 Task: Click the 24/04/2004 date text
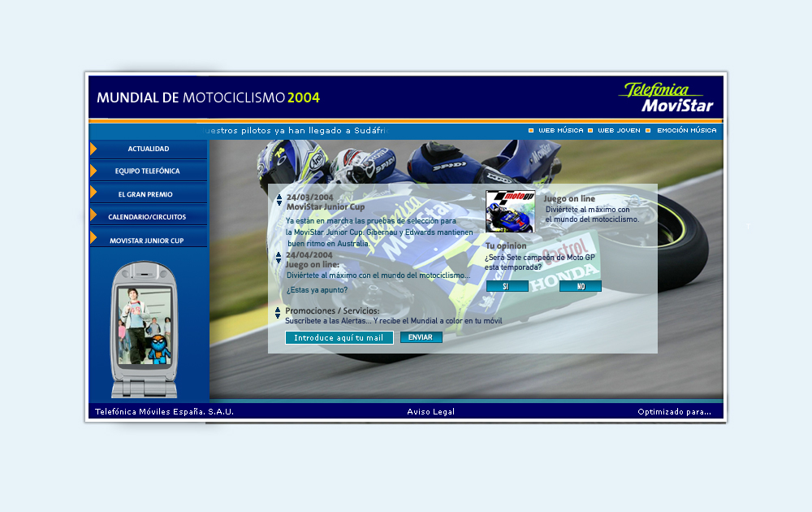tap(309, 255)
